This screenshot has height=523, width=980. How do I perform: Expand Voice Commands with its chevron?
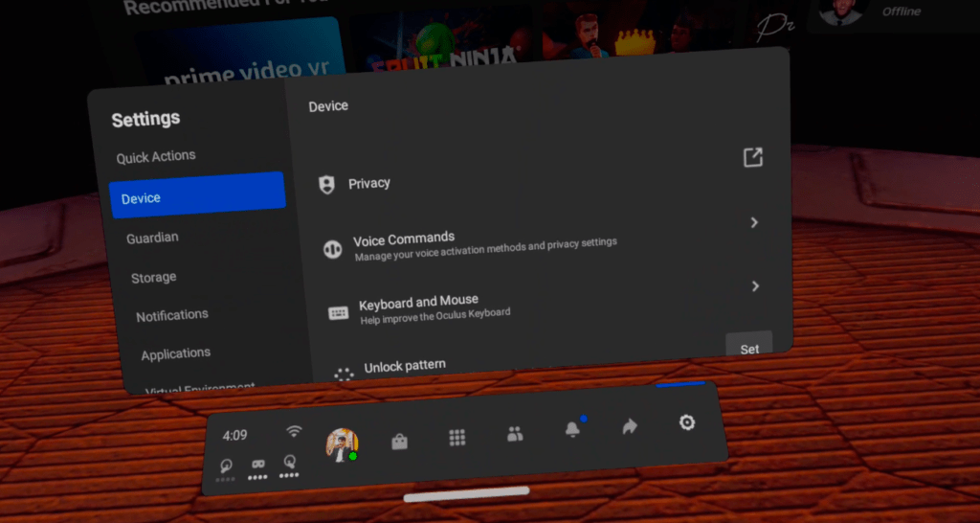(x=754, y=222)
